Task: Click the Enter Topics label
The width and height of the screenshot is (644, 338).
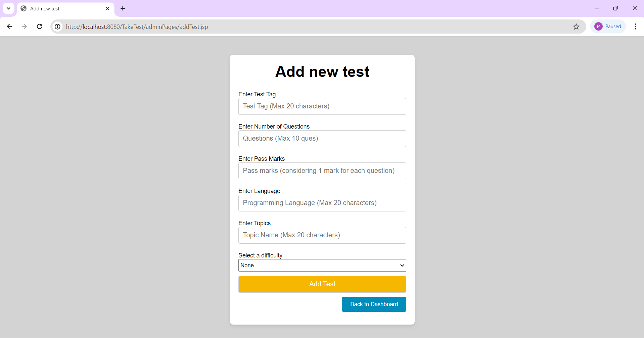Action: 255,223
